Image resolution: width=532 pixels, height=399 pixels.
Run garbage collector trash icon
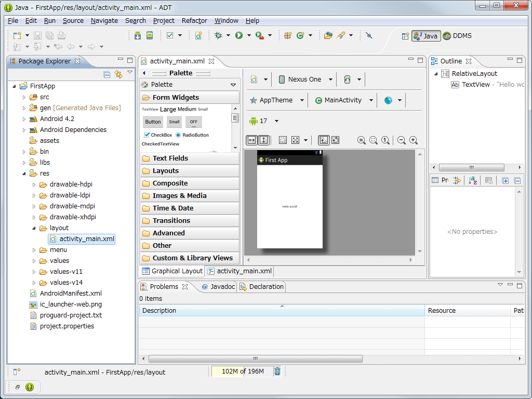277,371
